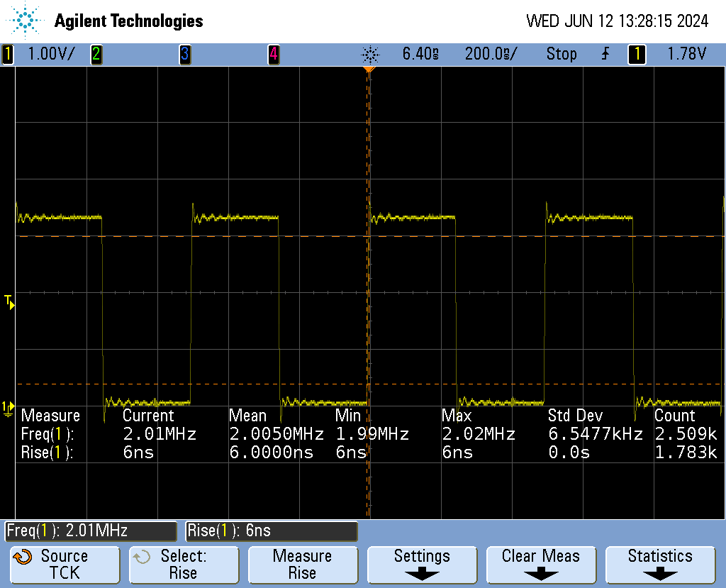Click the delay time symbol in status bar
The height and width of the screenshot is (588, 726).
coord(370,54)
